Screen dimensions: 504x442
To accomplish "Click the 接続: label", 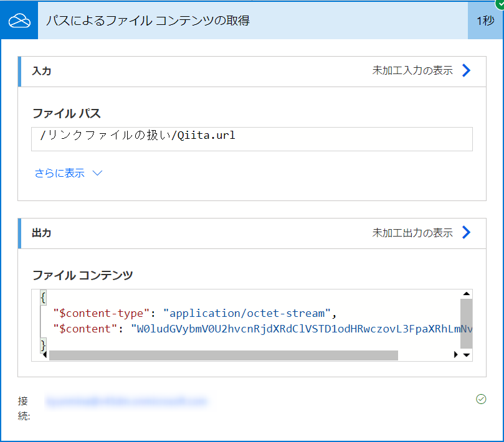I will [24, 408].
